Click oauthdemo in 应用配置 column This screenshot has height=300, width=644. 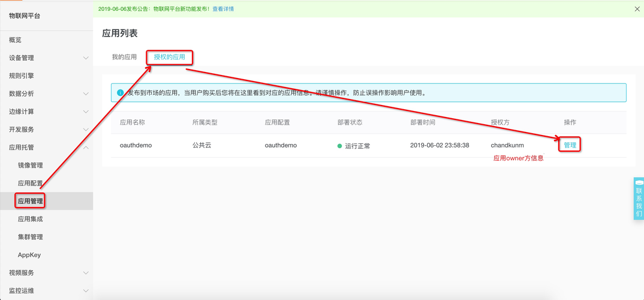pyautogui.click(x=281, y=145)
